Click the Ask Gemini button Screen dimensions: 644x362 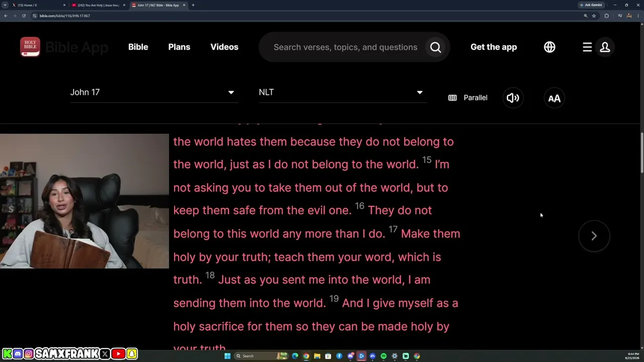pos(591,5)
